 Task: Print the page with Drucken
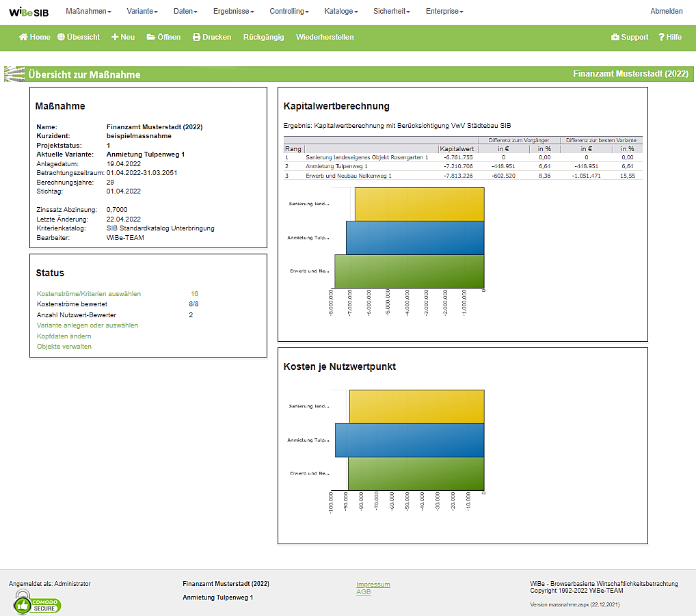[212, 37]
